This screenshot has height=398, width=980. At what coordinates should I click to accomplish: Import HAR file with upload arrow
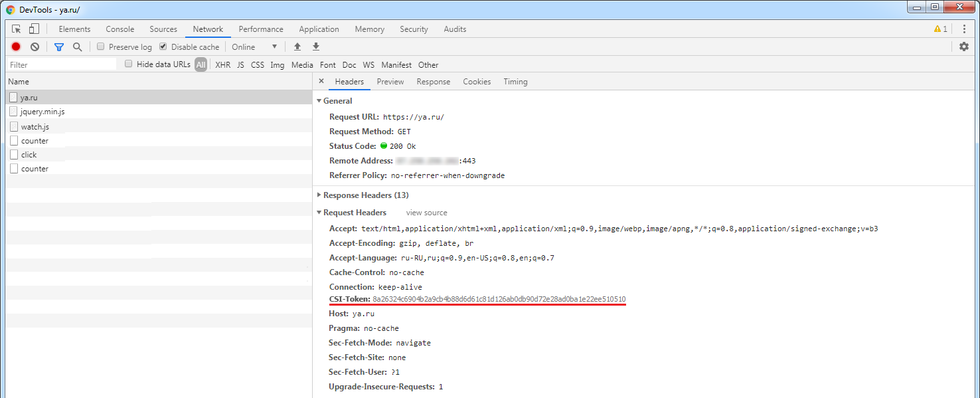[297, 47]
